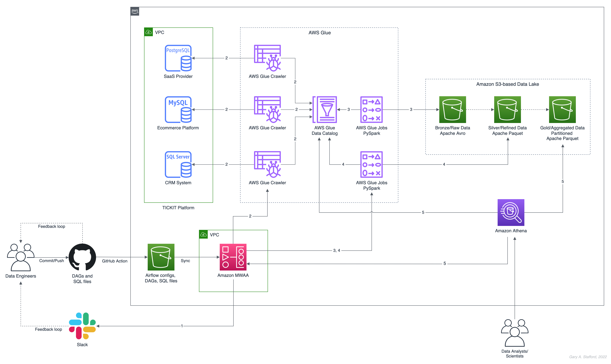Screen dimensions: 611x364
Task: Click the '3, 4' connector label
Action: coord(337,250)
